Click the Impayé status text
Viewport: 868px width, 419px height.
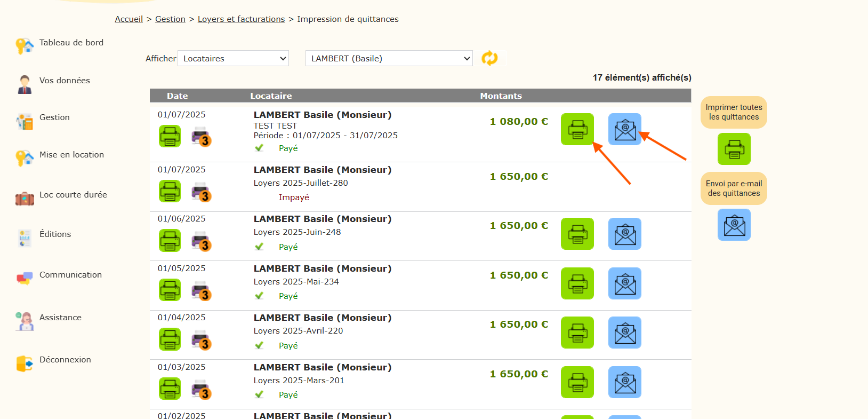point(294,197)
